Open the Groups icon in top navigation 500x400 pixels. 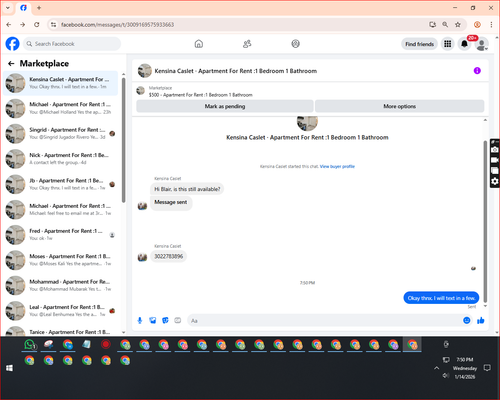click(295, 44)
